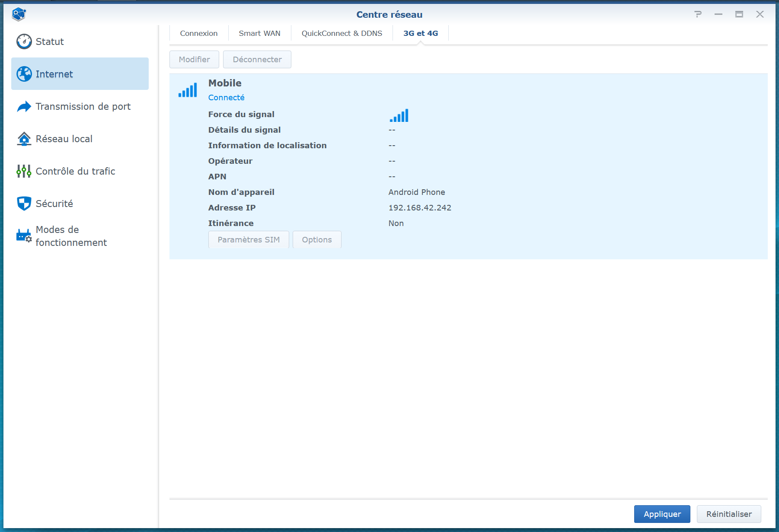Go to QuickConnect & DDNS tab

(x=342, y=33)
